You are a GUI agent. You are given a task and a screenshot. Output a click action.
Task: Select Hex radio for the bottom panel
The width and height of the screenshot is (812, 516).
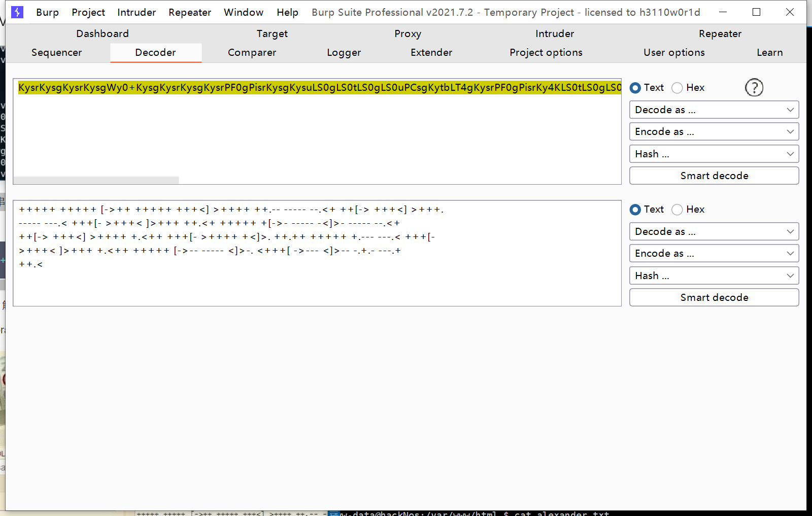pos(677,210)
